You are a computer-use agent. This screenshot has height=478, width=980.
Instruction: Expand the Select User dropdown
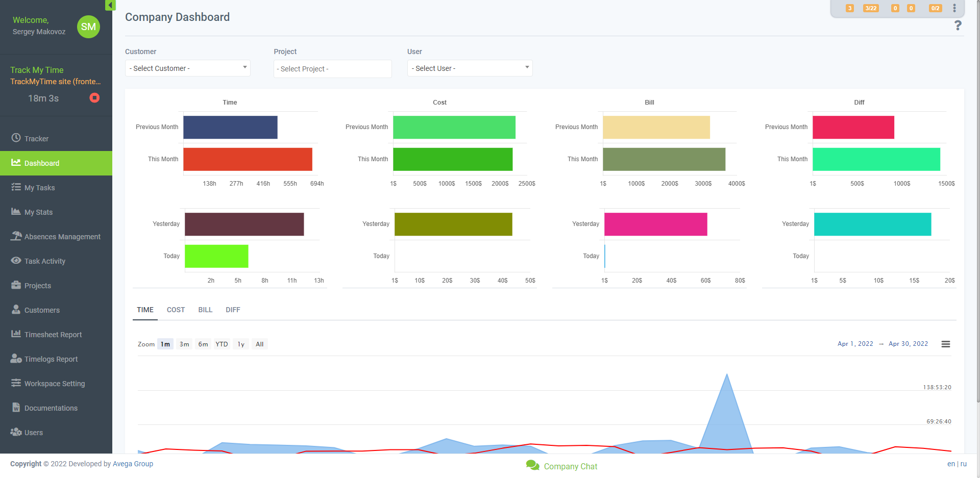point(470,68)
